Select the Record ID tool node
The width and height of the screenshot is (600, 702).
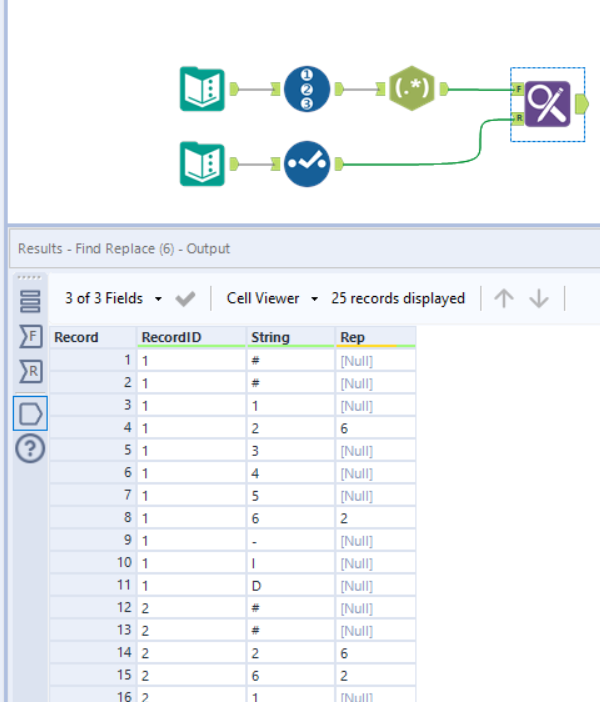(x=307, y=89)
